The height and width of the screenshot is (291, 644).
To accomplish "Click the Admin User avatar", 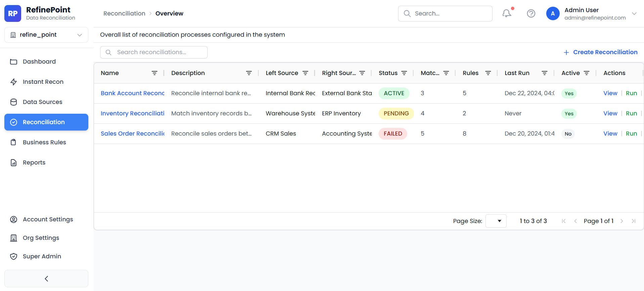I will coord(553,13).
